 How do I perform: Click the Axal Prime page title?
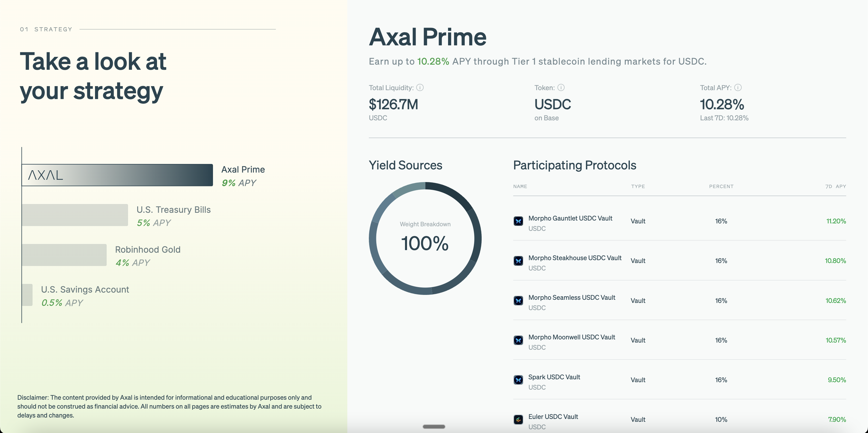pyautogui.click(x=427, y=36)
